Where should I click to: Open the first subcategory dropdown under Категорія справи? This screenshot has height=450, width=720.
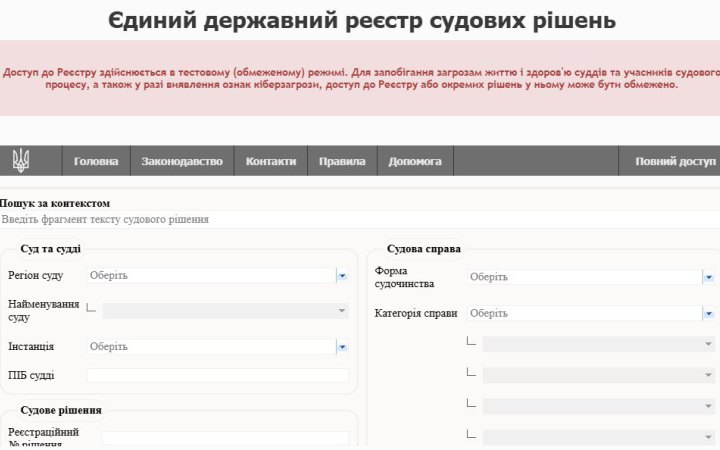point(599,344)
